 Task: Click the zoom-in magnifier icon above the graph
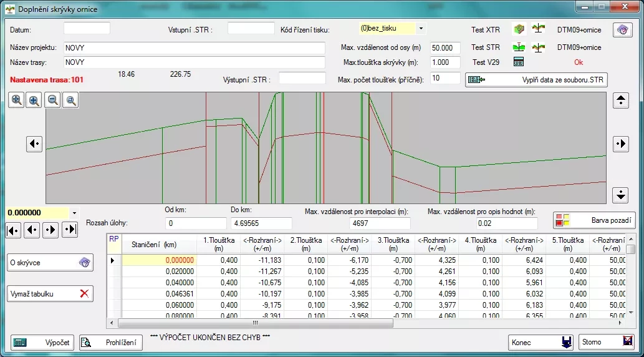tap(34, 100)
